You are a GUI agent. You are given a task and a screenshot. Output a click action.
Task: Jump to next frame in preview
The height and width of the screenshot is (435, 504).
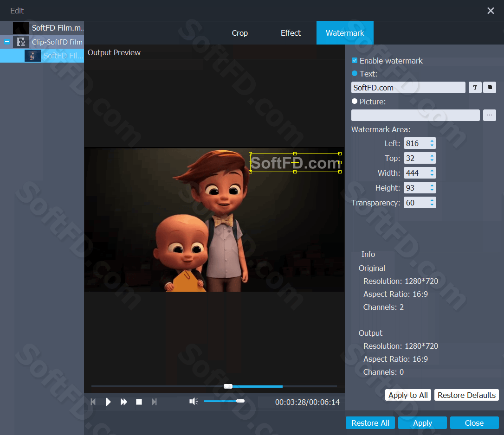tap(154, 402)
